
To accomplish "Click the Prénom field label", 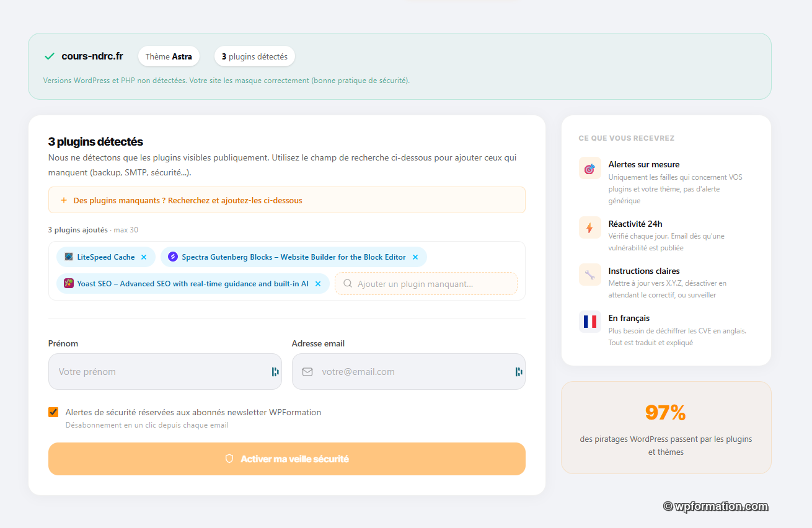I will coord(63,343).
